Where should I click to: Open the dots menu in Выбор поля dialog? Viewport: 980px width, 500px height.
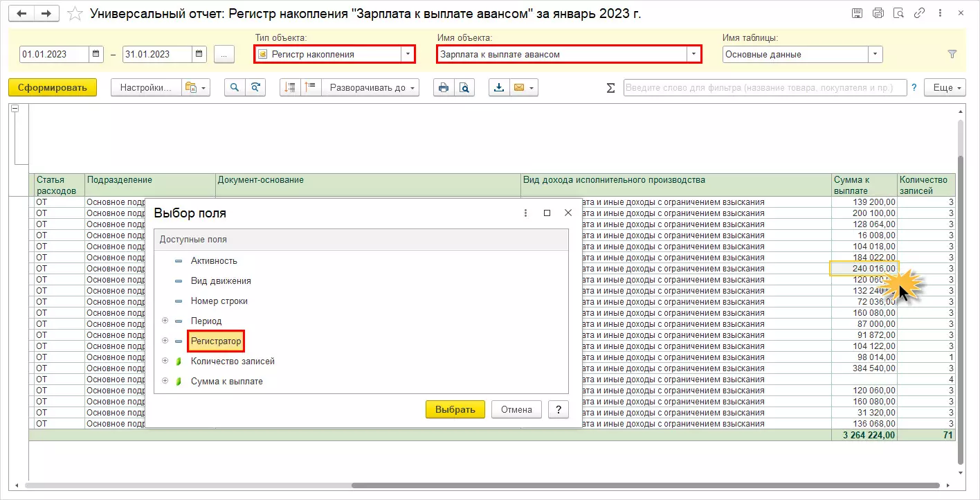(525, 213)
